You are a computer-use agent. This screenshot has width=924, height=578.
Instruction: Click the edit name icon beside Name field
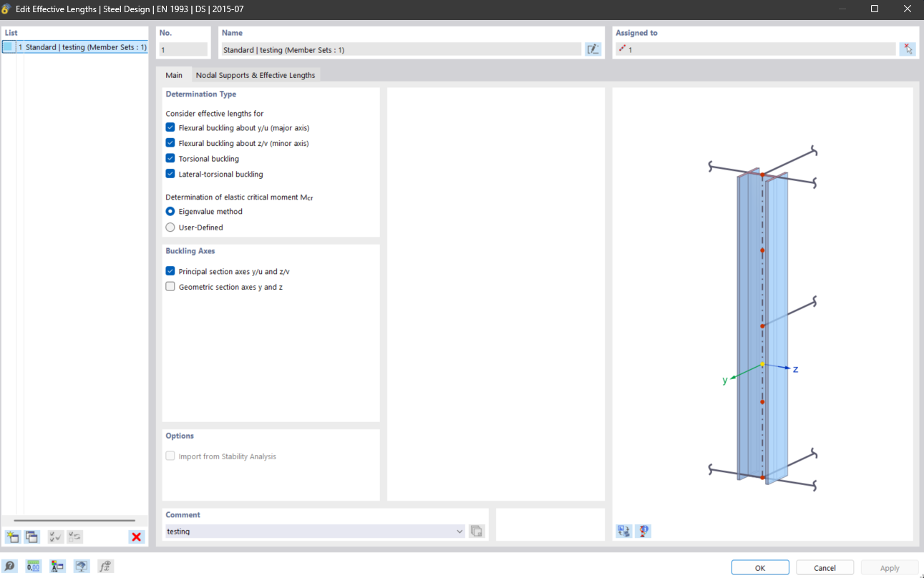tap(593, 49)
